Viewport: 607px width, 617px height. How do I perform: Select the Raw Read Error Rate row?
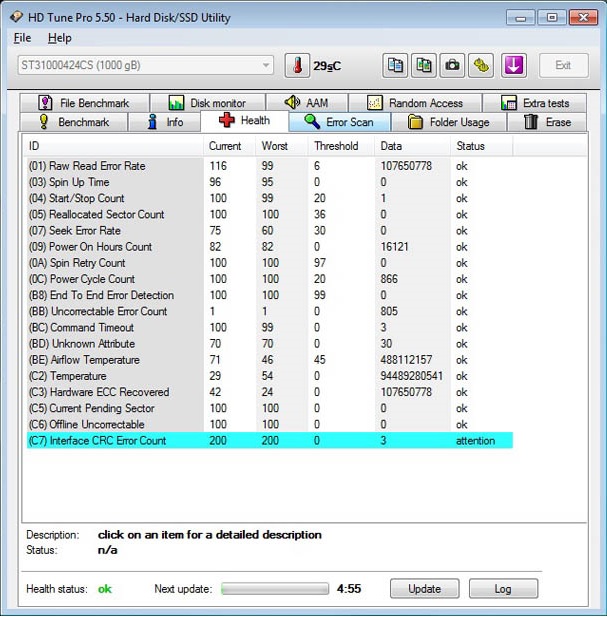(270, 166)
